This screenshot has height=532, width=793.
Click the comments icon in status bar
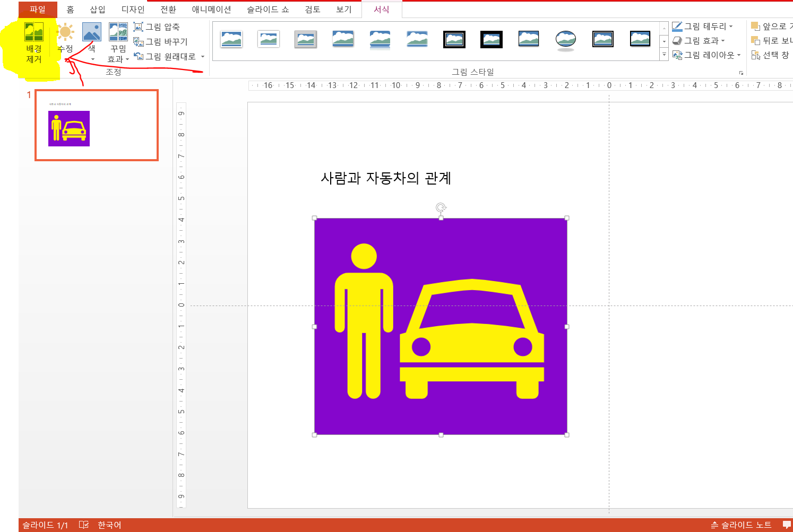(787, 525)
